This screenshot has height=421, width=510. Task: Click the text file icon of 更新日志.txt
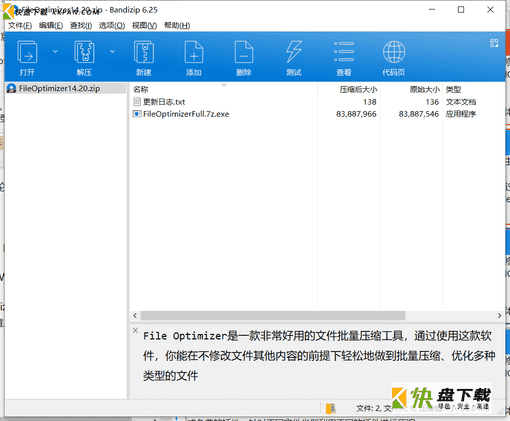tap(137, 102)
